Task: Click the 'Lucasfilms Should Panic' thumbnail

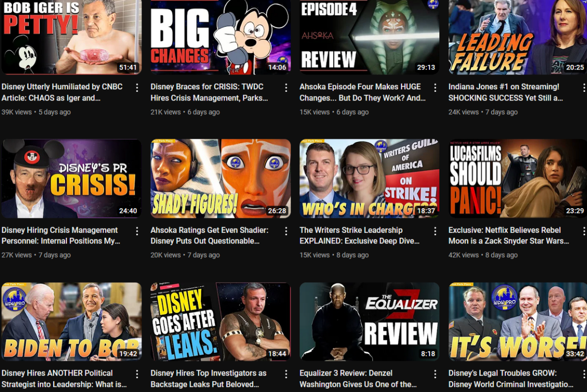Action: coord(518,178)
